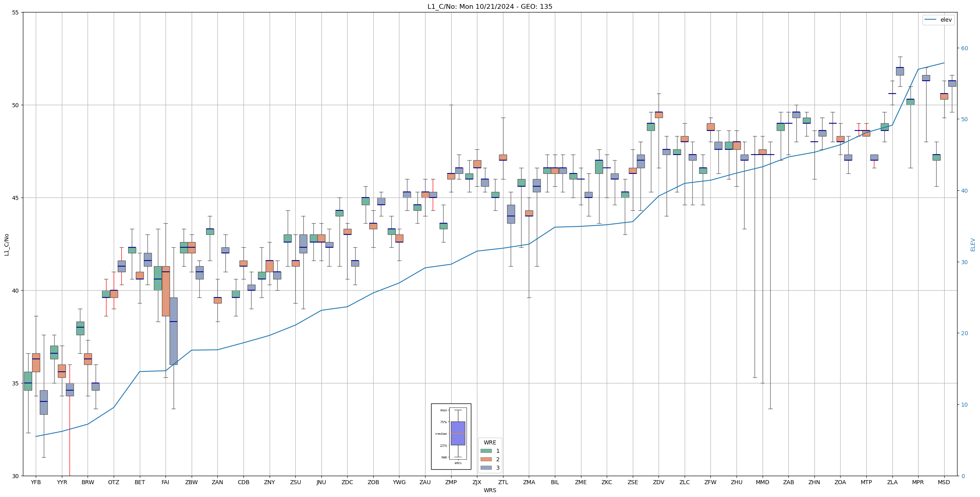The width and height of the screenshot is (980, 497).
Task: Click the 45 tick on the left axis
Action: [16, 198]
